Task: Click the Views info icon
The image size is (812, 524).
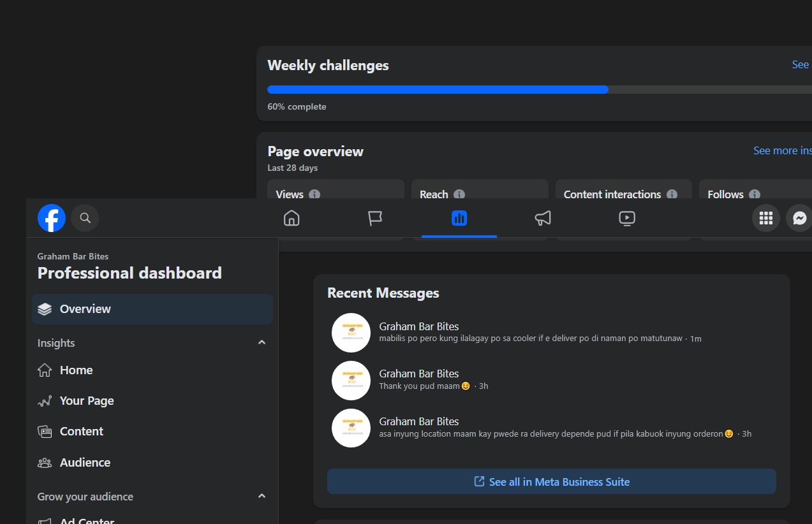Action: coord(314,194)
